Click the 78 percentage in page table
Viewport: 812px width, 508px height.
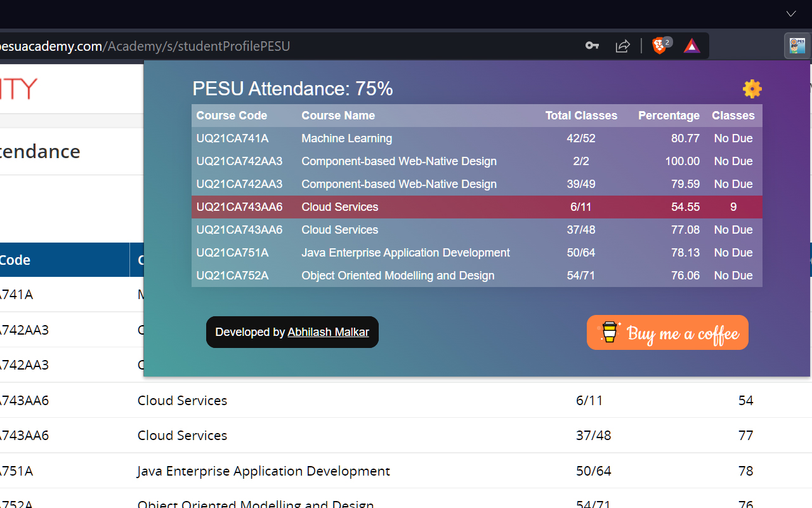click(x=745, y=471)
